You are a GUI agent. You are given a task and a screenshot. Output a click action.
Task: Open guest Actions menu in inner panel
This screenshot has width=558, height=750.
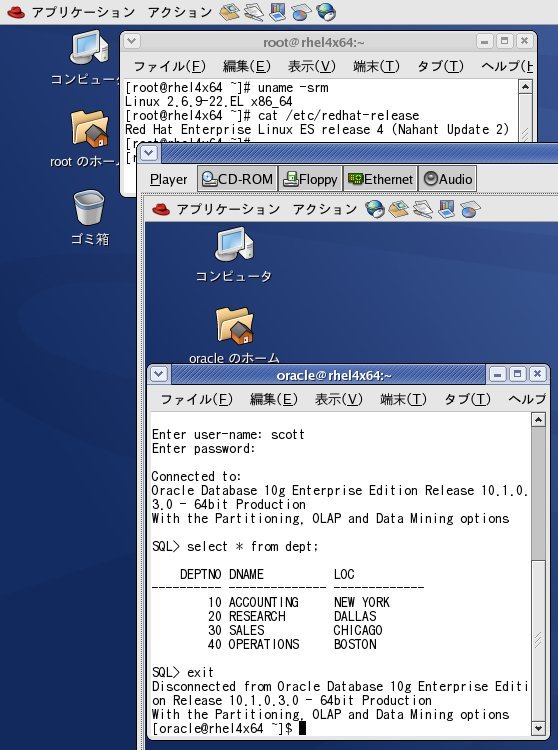[x=325, y=209]
